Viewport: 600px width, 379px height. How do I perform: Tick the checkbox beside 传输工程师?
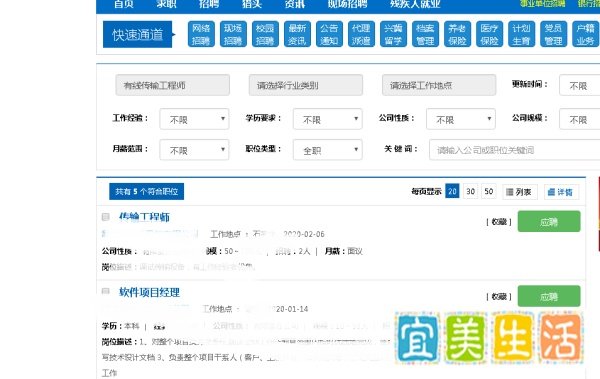point(106,217)
